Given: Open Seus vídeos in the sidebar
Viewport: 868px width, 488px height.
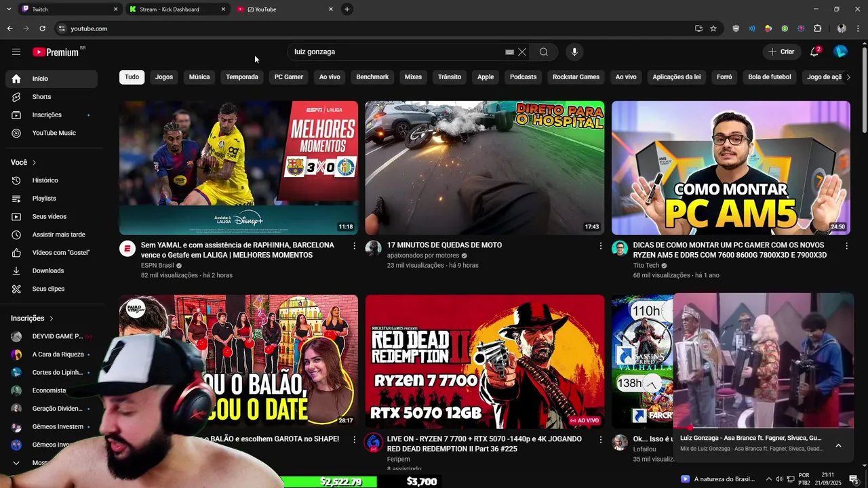Looking at the screenshot, I should [x=52, y=217].
